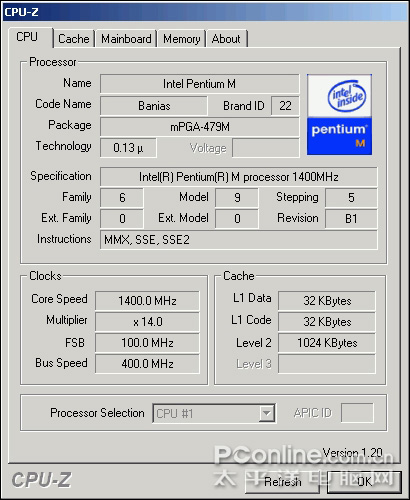Click the Multiplier x 14.0 field
Image resolution: width=410 pixels, height=500 pixels.
coord(147,322)
